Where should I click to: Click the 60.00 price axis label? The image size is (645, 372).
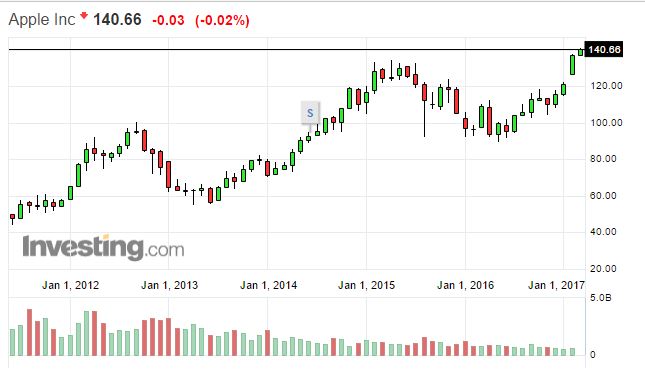pos(603,195)
